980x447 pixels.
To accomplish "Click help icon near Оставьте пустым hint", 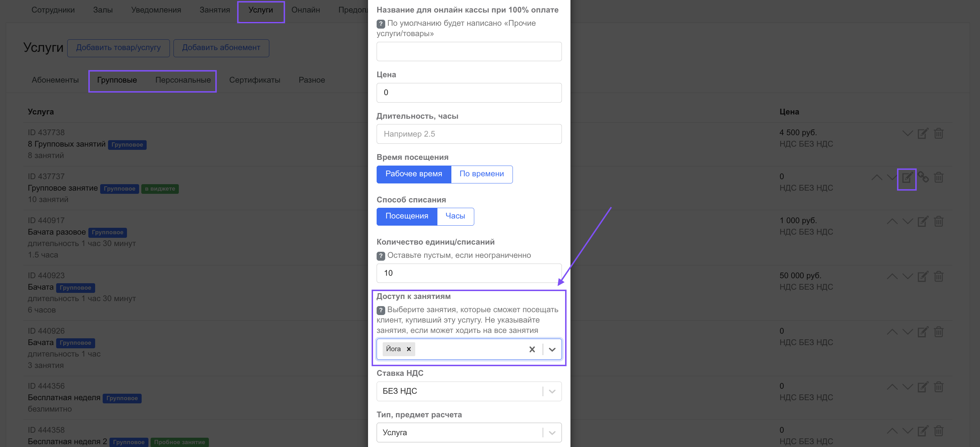I will point(381,256).
